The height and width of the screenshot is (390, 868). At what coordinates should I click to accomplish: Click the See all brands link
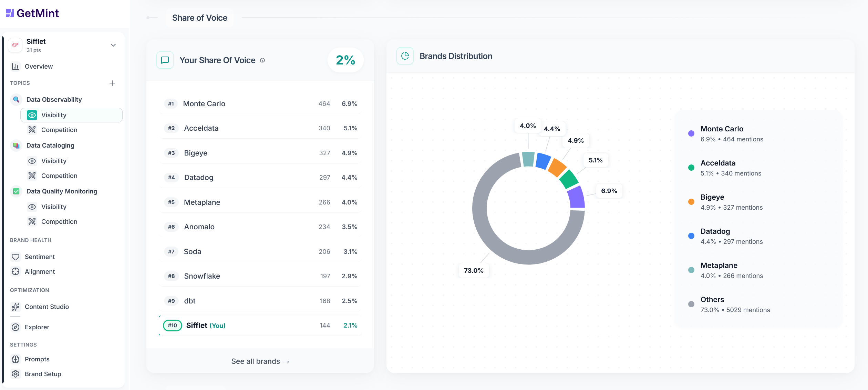[260, 361]
